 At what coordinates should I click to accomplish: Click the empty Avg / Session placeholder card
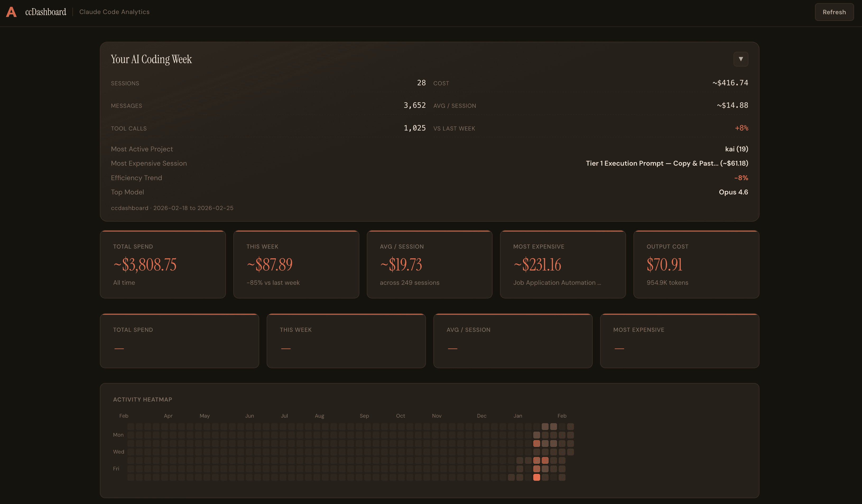pyautogui.click(x=513, y=341)
